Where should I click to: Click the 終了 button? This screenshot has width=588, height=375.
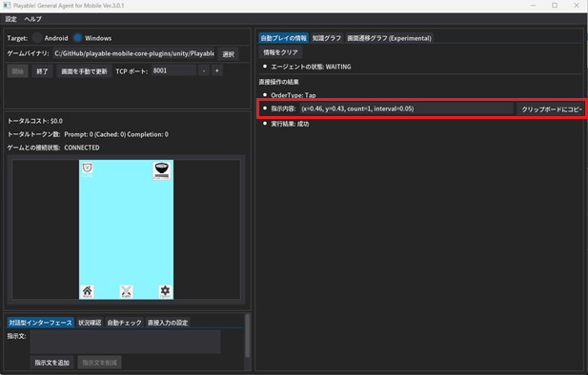pyautogui.click(x=42, y=71)
